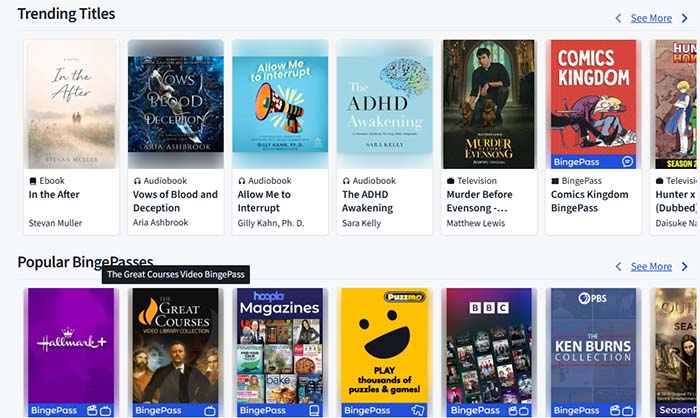This screenshot has width=700, height=418.
Task: Go to next Trending Titles page arrow
Action: click(684, 18)
